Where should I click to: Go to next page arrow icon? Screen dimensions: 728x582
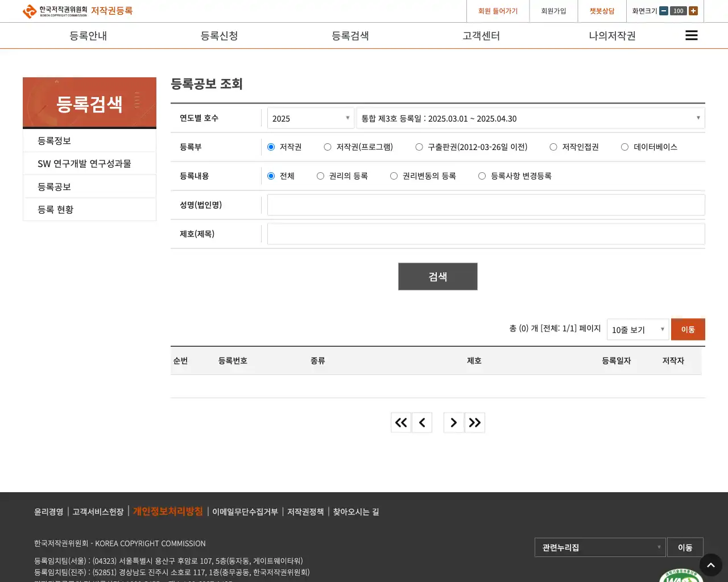(454, 422)
